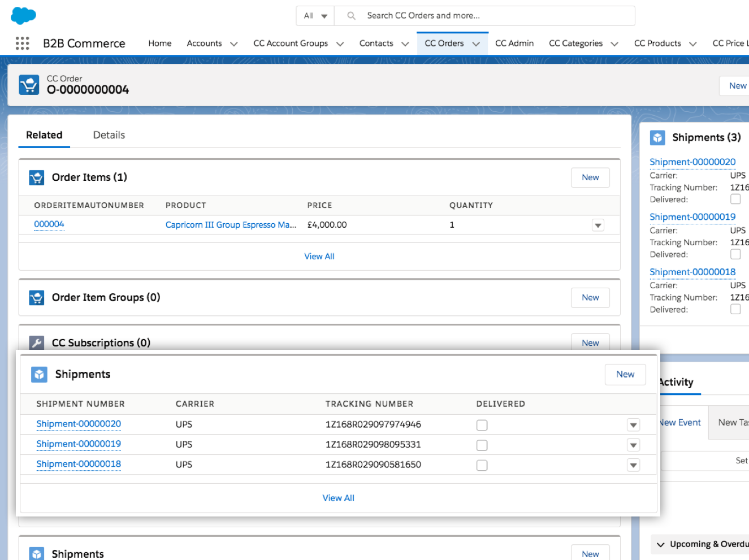749x560 pixels.
Task: Tick Delivered checkbox for tracking number ending 095331
Action: coord(482,445)
